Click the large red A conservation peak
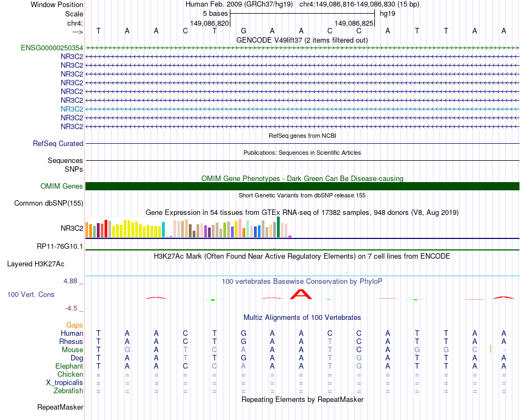The height and width of the screenshot is (420, 520). pyautogui.click(x=301, y=294)
